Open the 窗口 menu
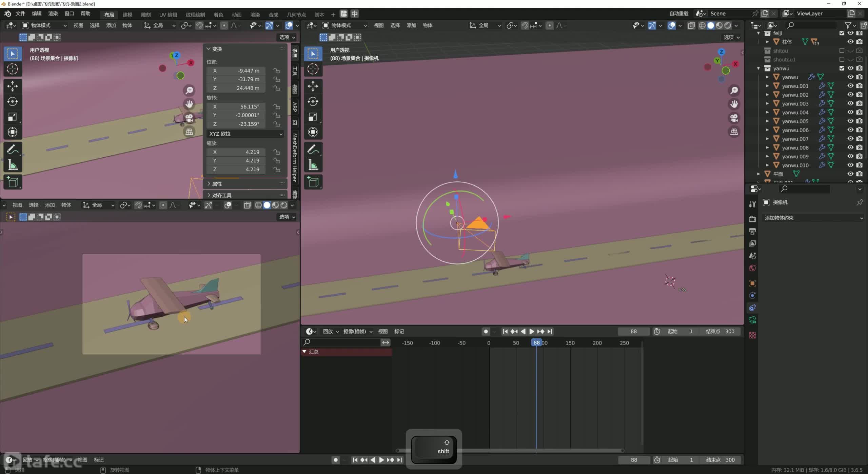Viewport: 868px width, 474px height. [69, 14]
